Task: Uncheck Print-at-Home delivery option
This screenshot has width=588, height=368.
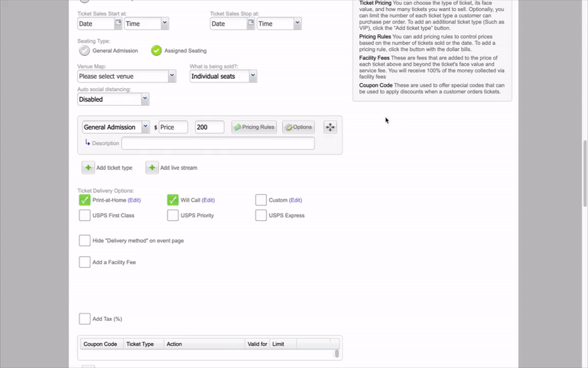Action: 85,199
